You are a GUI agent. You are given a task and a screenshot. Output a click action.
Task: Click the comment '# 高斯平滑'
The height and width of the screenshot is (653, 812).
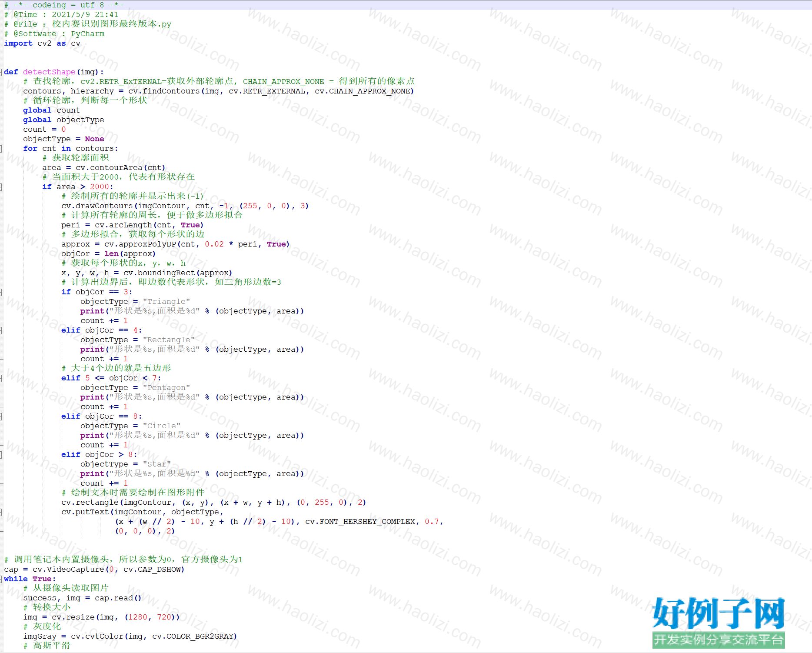[x=47, y=646]
